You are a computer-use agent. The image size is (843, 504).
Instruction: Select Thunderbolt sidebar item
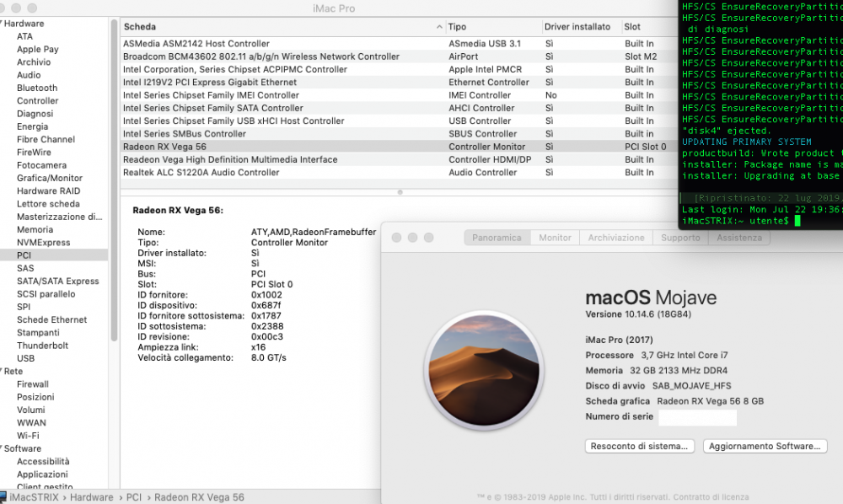click(x=42, y=346)
